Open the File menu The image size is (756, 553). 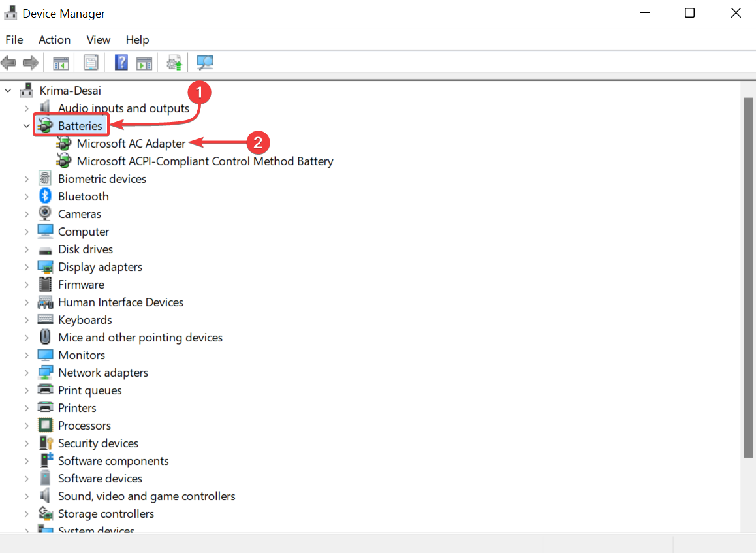tap(14, 40)
